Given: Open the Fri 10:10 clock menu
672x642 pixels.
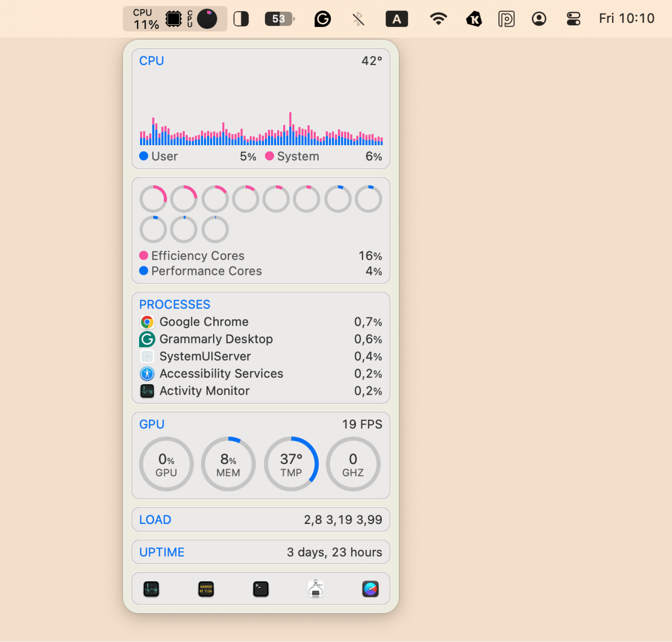Looking at the screenshot, I should pyautogui.click(x=626, y=19).
